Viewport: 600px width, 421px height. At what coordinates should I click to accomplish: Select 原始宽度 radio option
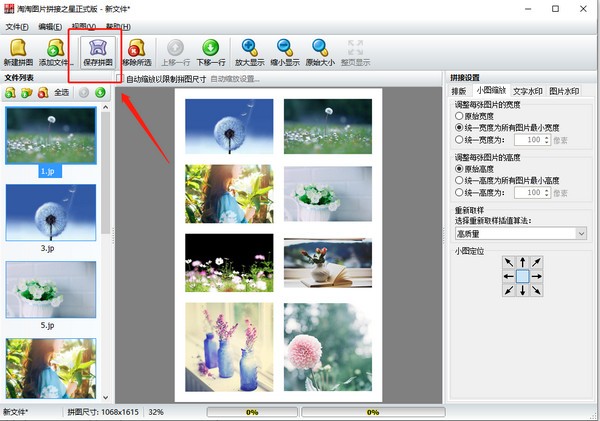[459, 116]
